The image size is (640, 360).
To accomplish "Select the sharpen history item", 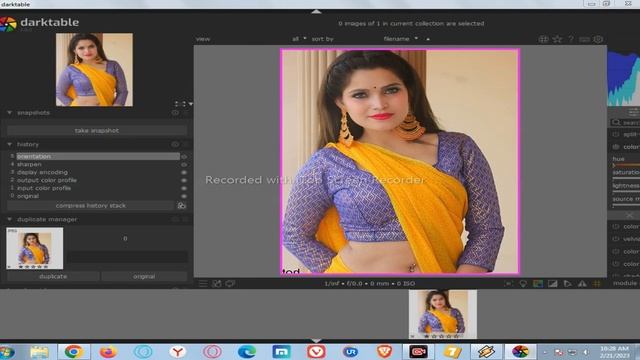I will 29,164.
